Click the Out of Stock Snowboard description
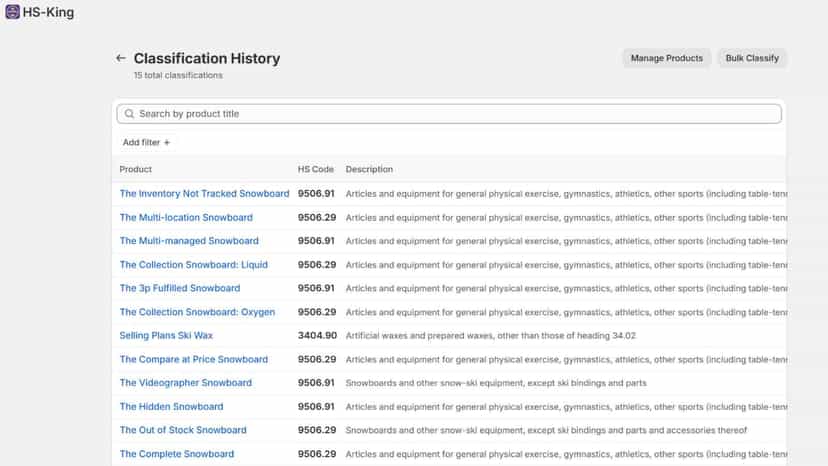The height and width of the screenshot is (466, 828). click(546, 430)
